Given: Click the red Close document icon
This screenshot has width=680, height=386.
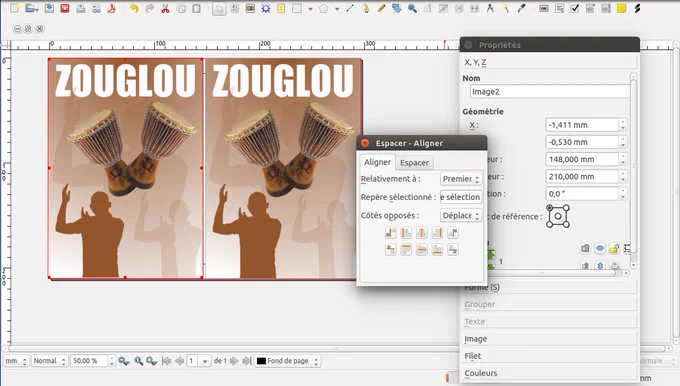Looking at the screenshot, I should pos(65,8).
